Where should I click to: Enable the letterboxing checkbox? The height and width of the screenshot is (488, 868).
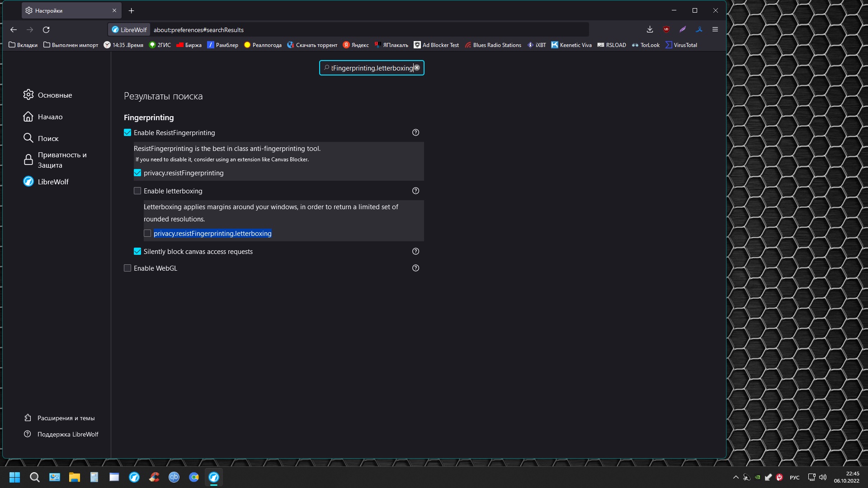point(137,191)
